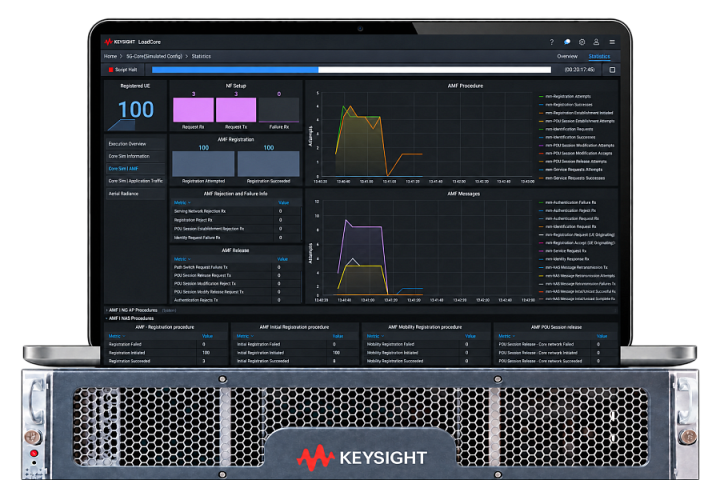Go to Home in the breadcrumb
The width and height of the screenshot is (720, 480).
pos(110,56)
